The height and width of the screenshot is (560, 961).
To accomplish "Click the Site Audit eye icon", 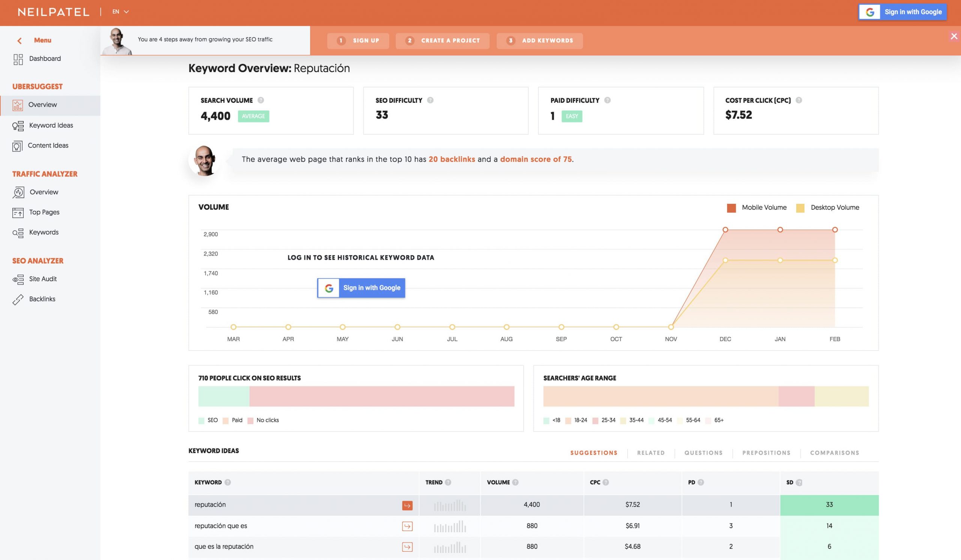I will (x=18, y=279).
